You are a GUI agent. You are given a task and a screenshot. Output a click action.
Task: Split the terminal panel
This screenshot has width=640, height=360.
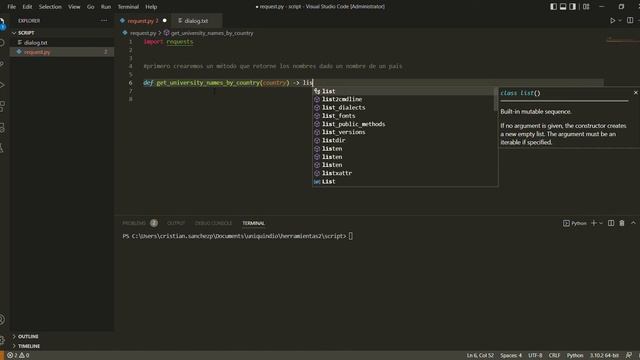[x=611, y=223]
